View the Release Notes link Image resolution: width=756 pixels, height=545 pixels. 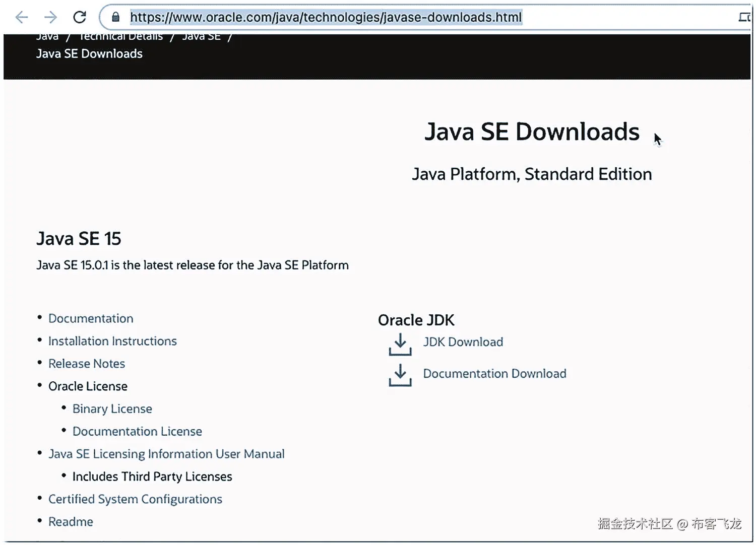tap(87, 364)
